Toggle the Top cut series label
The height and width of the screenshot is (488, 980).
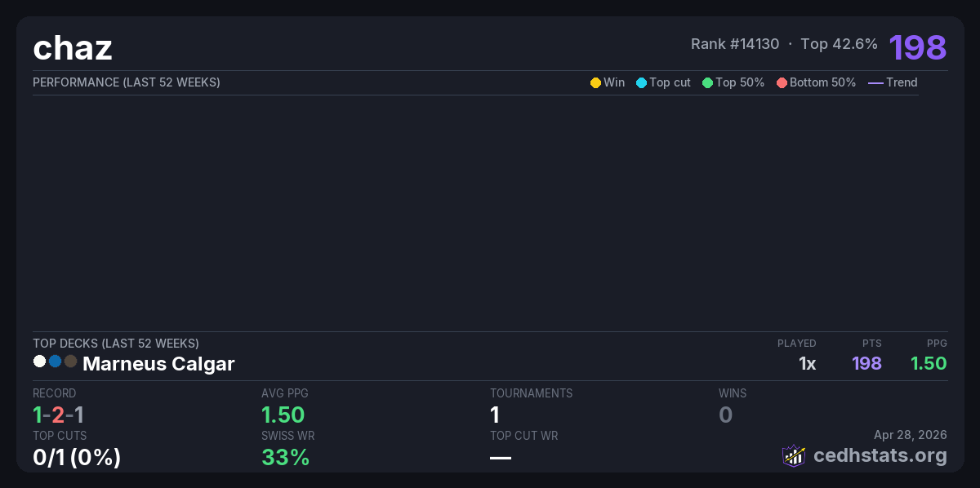pyautogui.click(x=670, y=82)
